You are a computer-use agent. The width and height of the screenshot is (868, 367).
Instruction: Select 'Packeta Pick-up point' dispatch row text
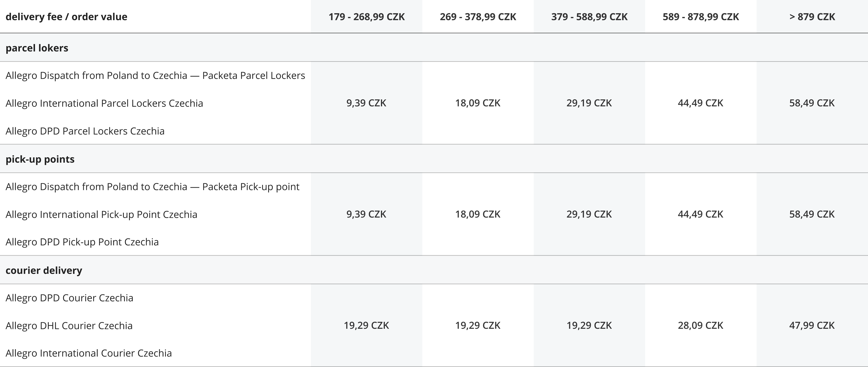(153, 187)
